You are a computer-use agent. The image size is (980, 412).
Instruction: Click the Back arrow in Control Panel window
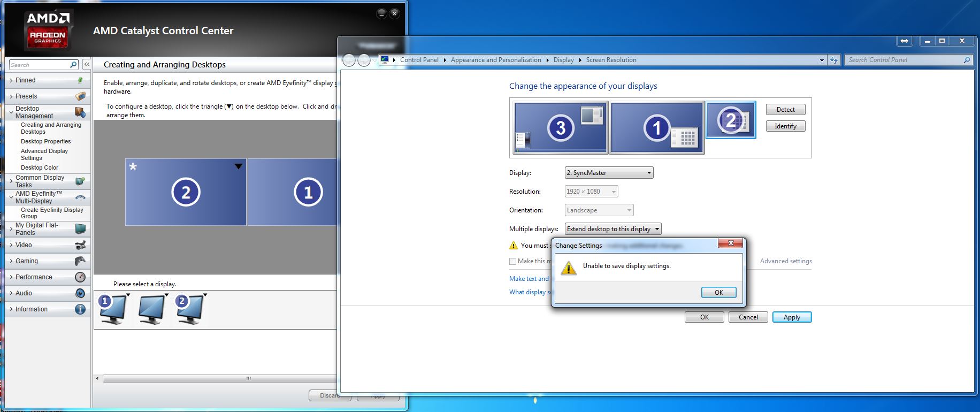click(349, 60)
